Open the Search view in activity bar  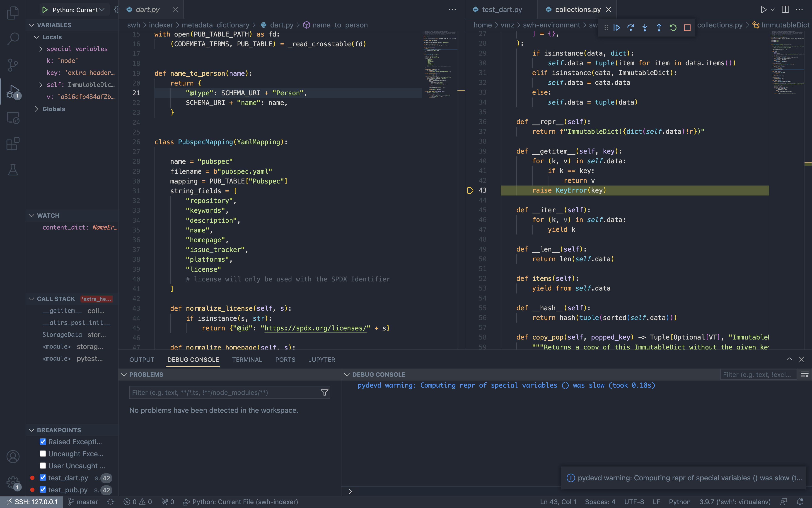point(13,39)
